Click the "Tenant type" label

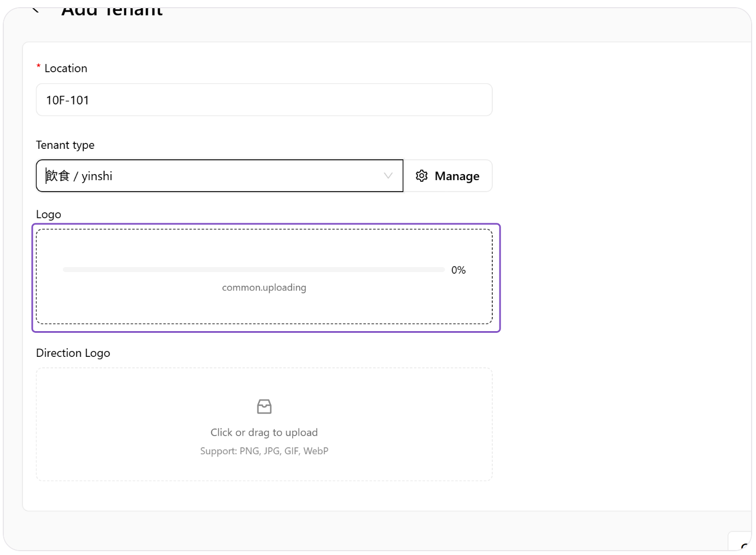(65, 145)
